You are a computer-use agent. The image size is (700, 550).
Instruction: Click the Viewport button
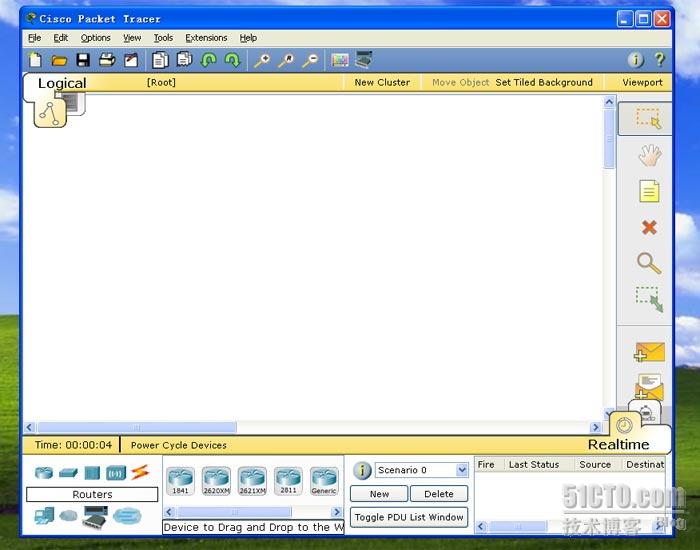[x=642, y=83]
